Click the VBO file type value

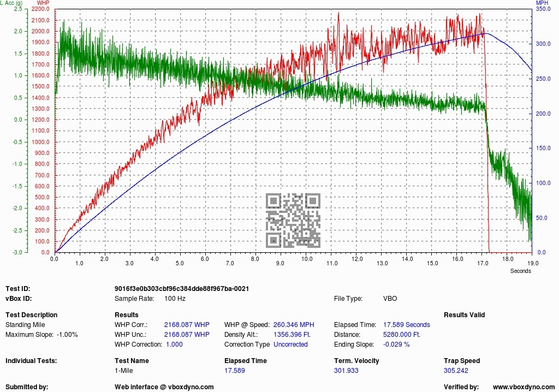coord(390,299)
